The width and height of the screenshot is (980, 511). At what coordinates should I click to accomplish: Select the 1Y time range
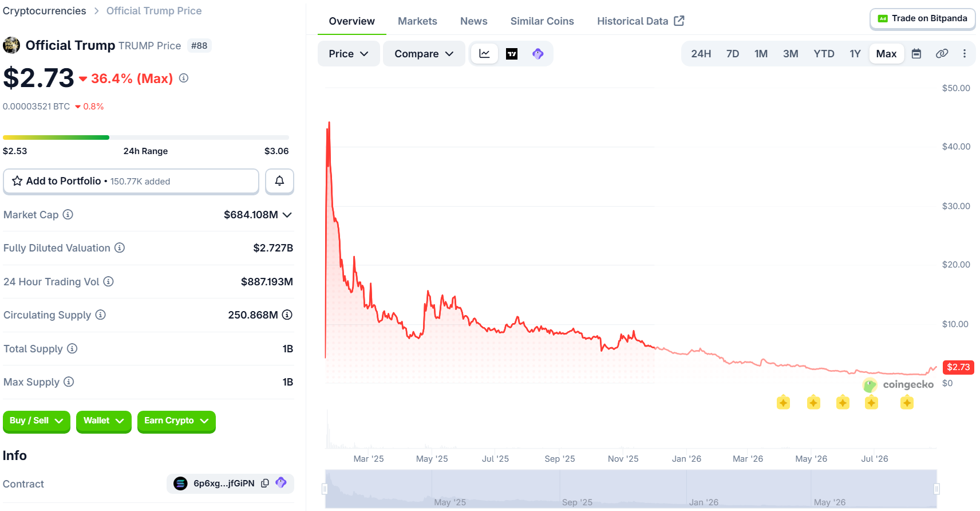pos(855,54)
